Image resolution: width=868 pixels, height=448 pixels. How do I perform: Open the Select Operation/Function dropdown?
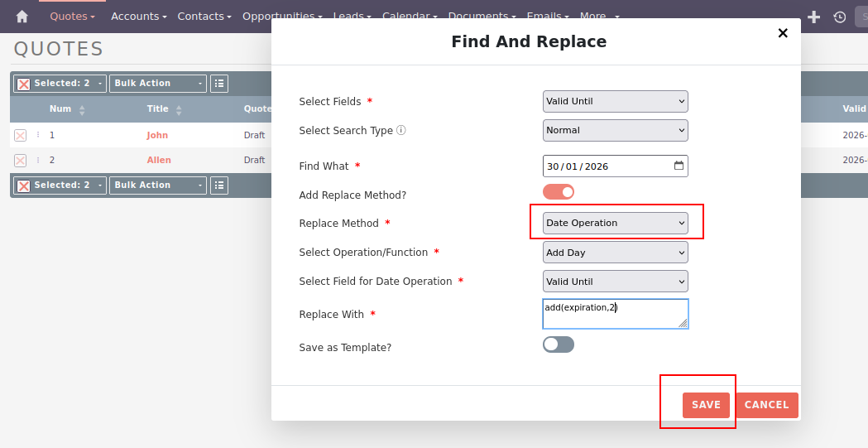(x=616, y=253)
